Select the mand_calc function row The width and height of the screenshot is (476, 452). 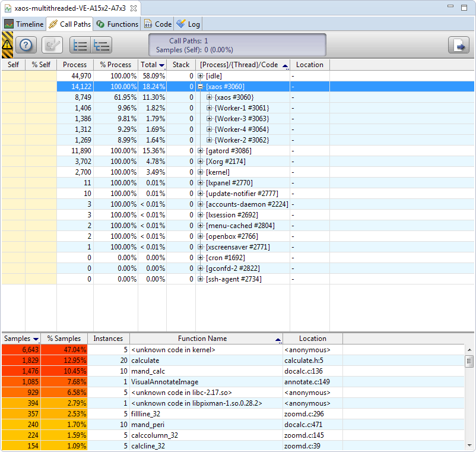(x=233, y=371)
